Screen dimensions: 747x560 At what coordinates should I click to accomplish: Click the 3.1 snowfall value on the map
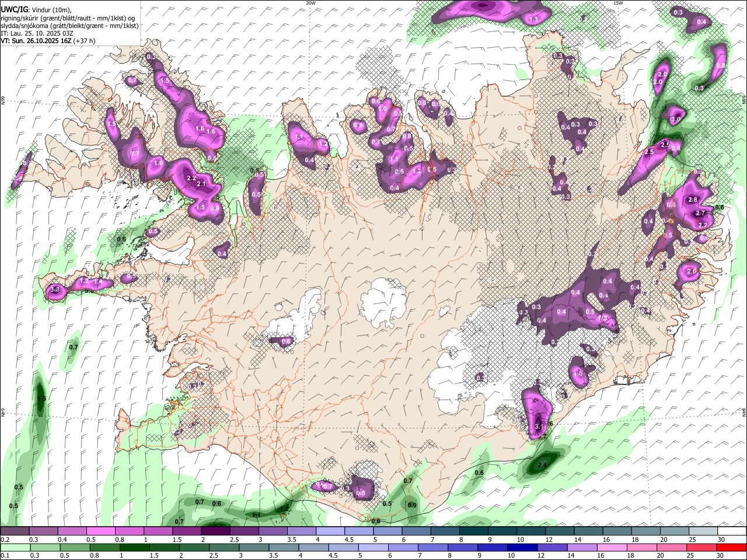click(539, 427)
